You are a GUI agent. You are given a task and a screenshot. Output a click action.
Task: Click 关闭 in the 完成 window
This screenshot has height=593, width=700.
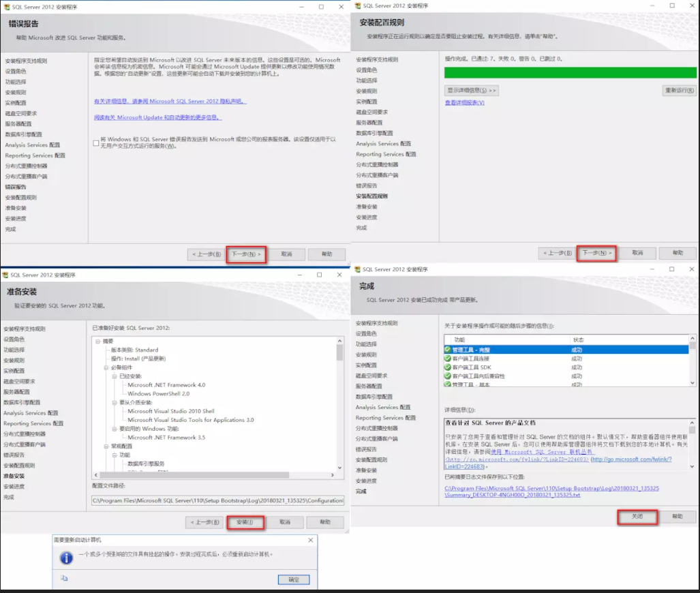(x=637, y=517)
